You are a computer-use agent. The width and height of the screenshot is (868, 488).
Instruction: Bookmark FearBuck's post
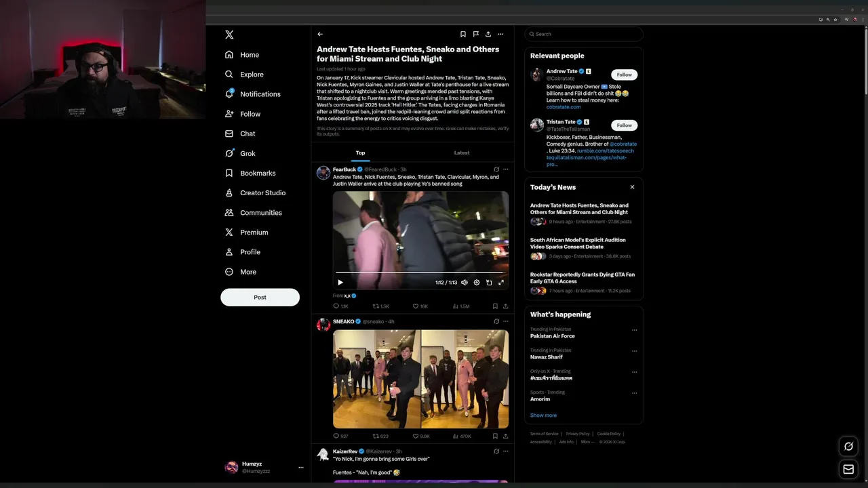pos(495,306)
